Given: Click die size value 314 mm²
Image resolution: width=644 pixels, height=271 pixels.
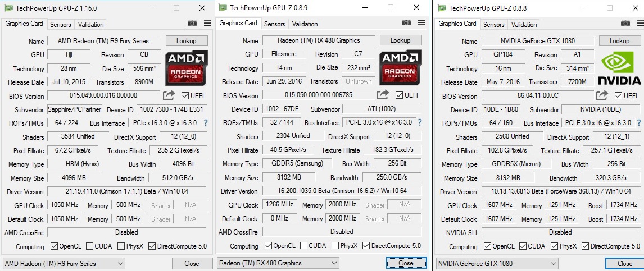Looking at the screenshot, I should coord(578,68).
